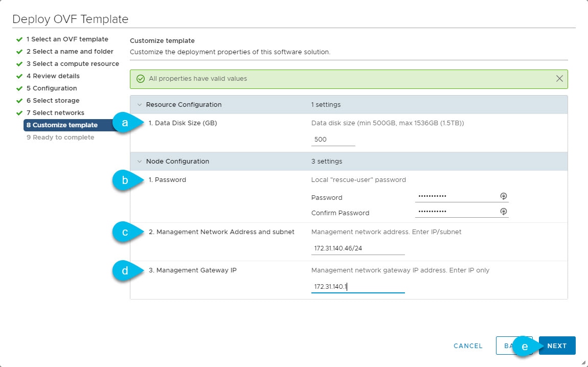Go to step 3 Select a compute resource
588x367 pixels.
pyautogui.click(x=73, y=64)
